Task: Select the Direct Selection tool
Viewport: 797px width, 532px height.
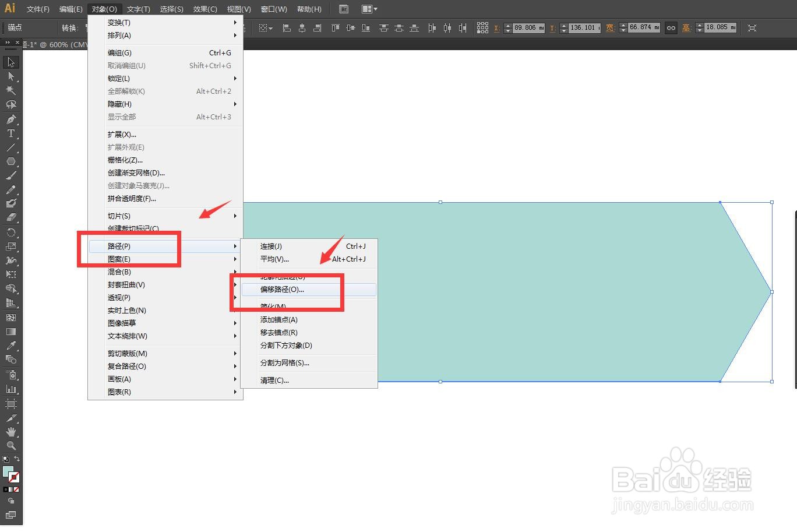Action: pos(10,76)
